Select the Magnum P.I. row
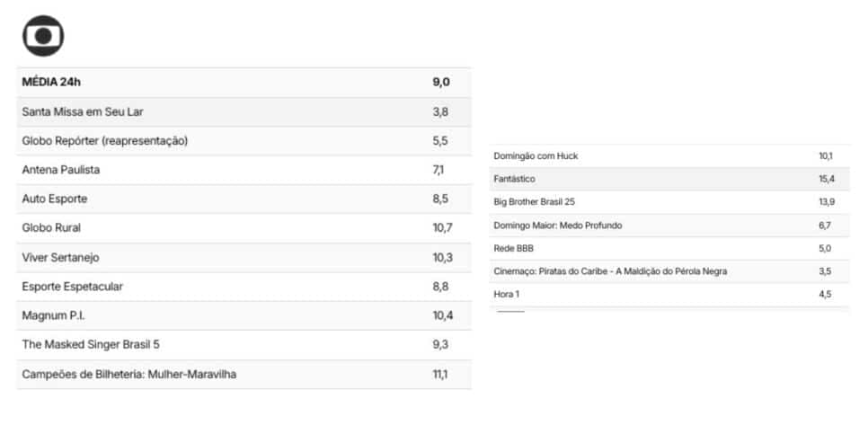Image resolution: width=868 pixels, height=434 pixels. pyautogui.click(x=244, y=315)
